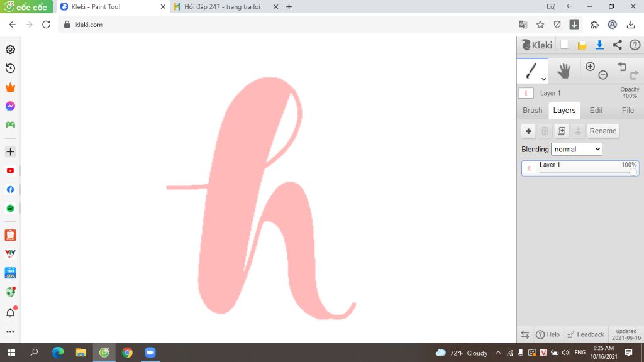Viewport: 644px width, 362px height.
Task: Select the Brush tool in Kleki
Action: pos(531,70)
